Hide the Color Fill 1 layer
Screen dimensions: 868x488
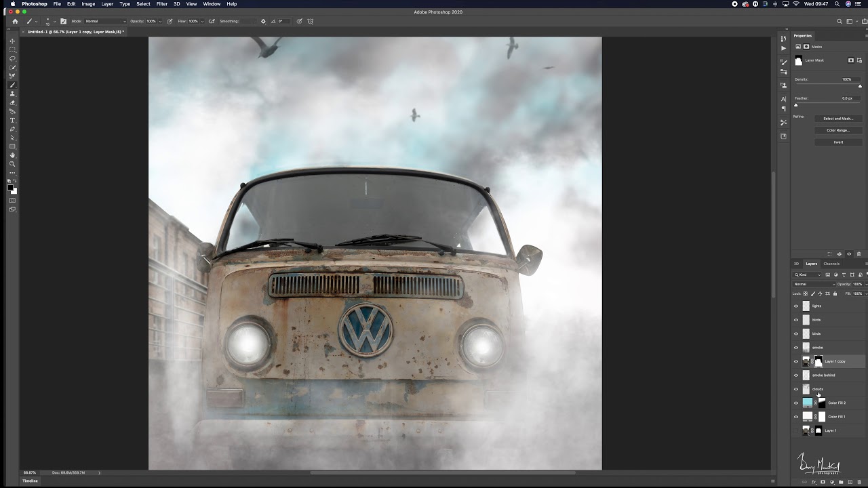796,417
